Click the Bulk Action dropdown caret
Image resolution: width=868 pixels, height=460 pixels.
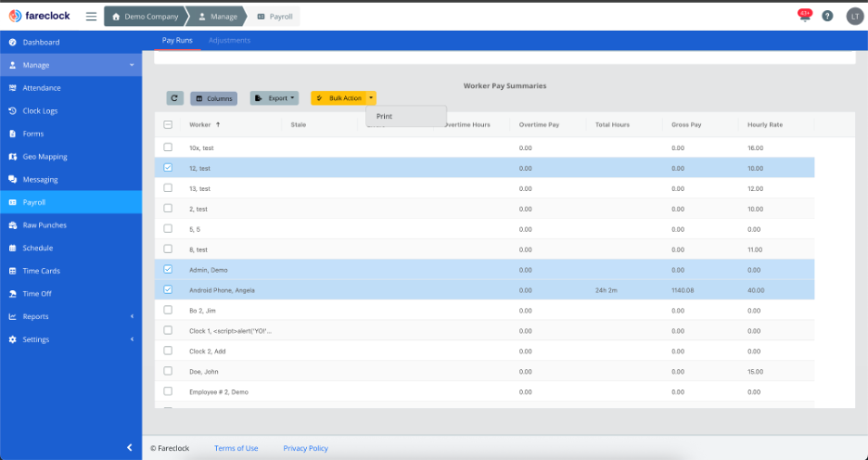point(372,98)
